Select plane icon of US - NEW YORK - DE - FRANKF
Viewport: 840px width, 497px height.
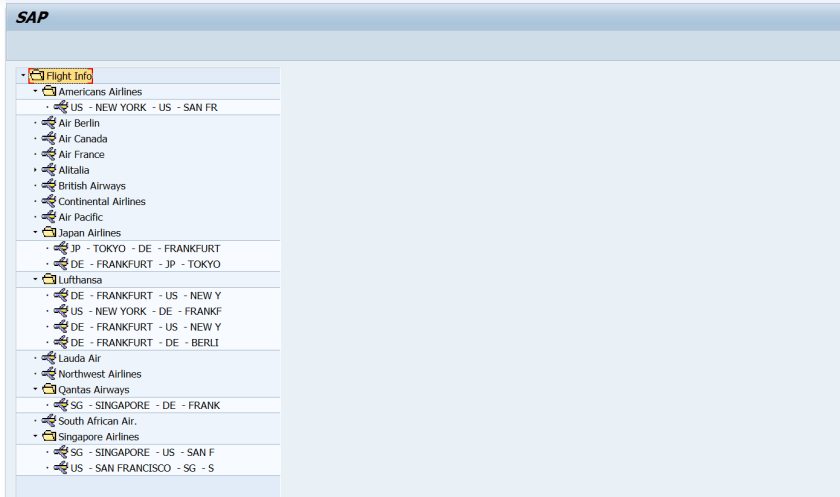tap(61, 311)
